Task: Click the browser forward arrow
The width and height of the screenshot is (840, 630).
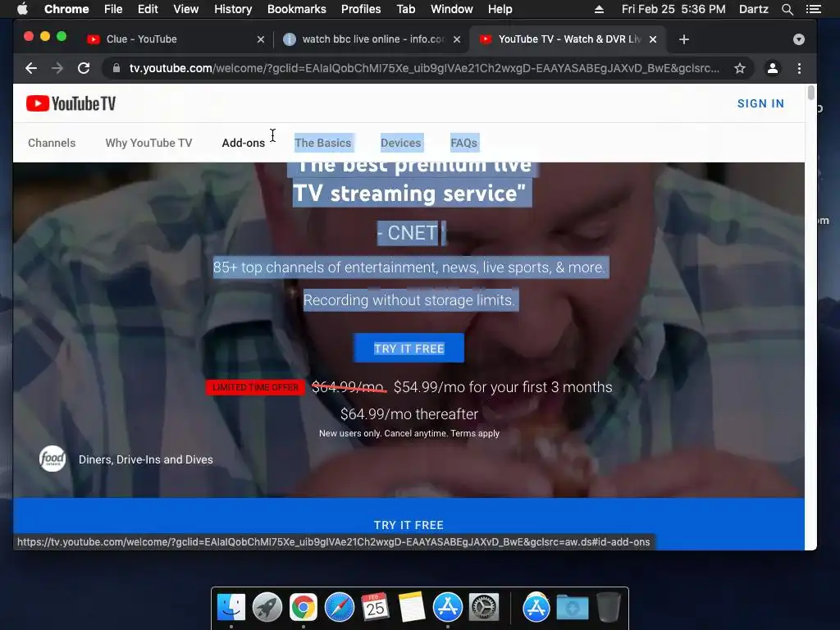Action: (57, 68)
